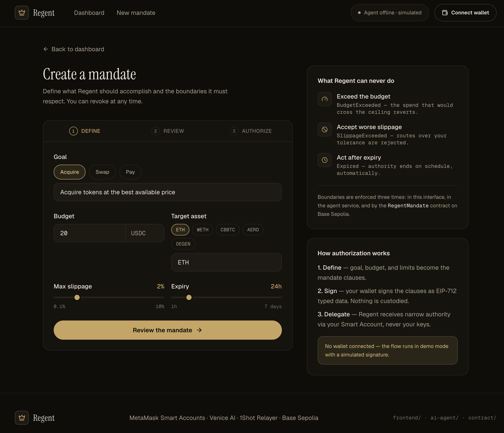Click the Regent crown logo in footer
Image resolution: width=504 pixels, height=433 pixels.
(x=22, y=418)
